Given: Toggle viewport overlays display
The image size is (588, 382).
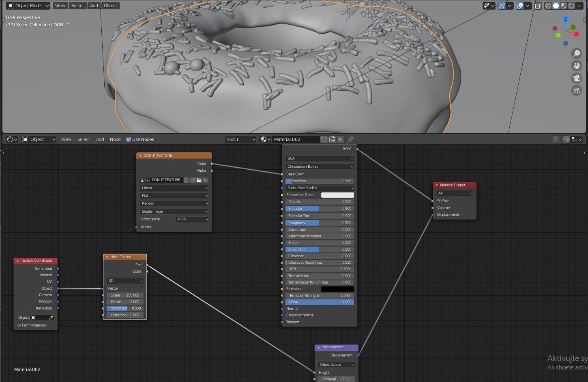Looking at the screenshot, I should [x=519, y=6].
